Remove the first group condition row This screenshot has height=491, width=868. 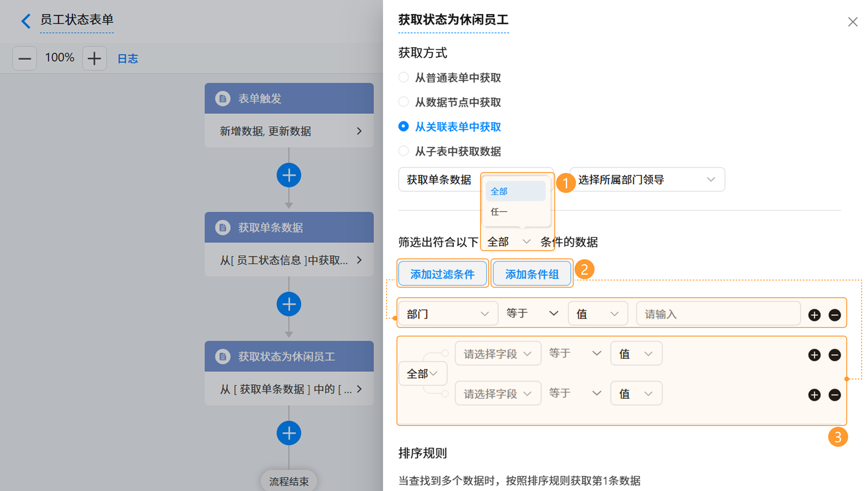[x=834, y=355]
